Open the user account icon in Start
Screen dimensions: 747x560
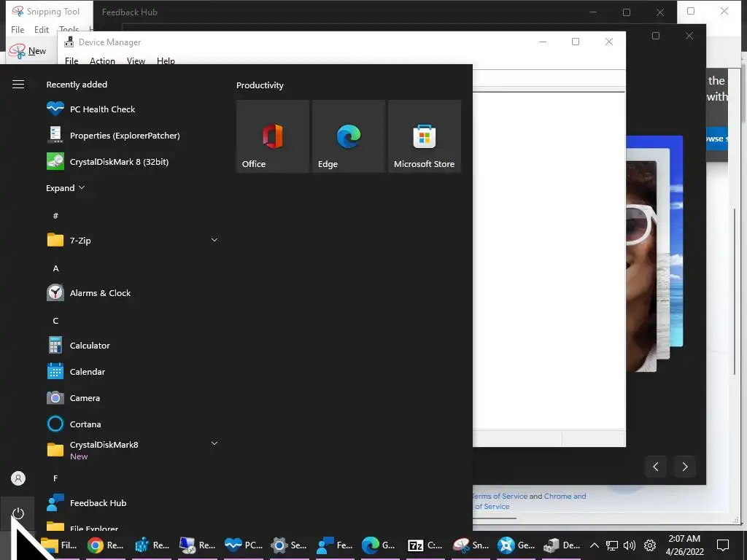[18, 478]
